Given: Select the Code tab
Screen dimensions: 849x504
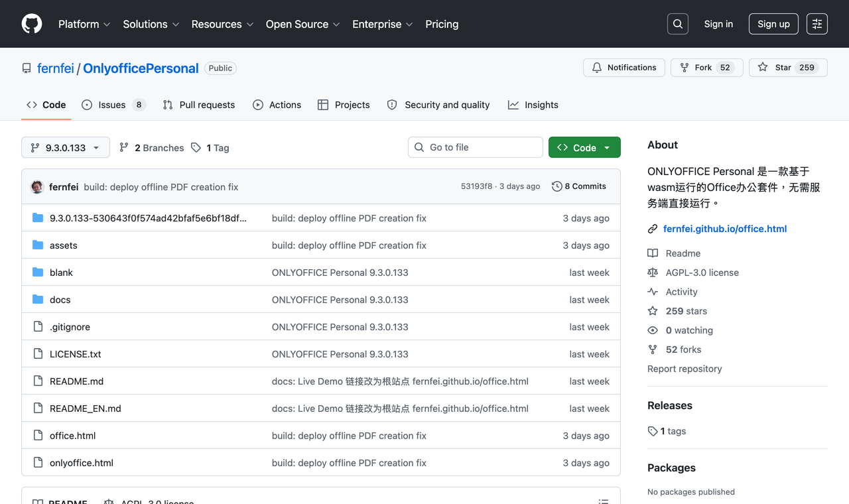Looking at the screenshot, I should point(46,105).
